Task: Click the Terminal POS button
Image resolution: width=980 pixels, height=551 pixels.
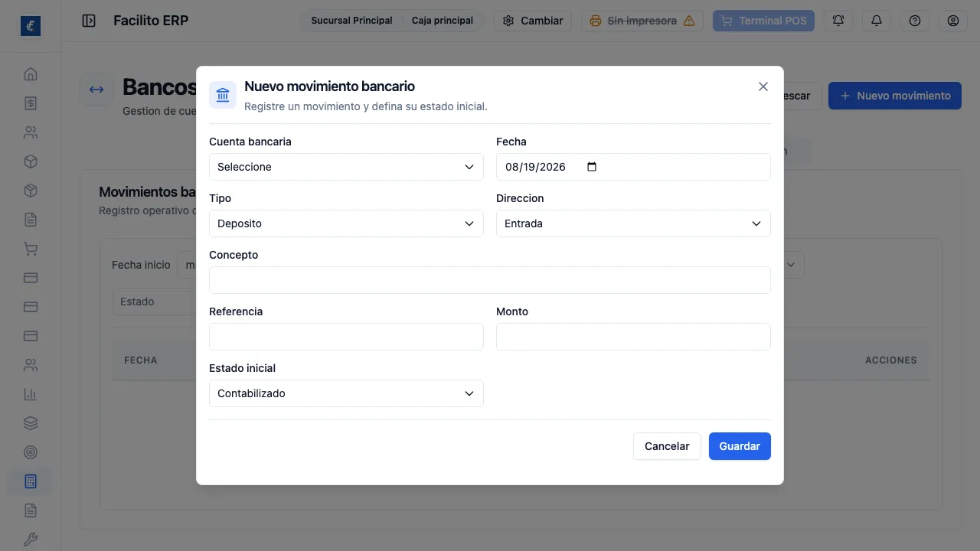Action: click(x=763, y=21)
